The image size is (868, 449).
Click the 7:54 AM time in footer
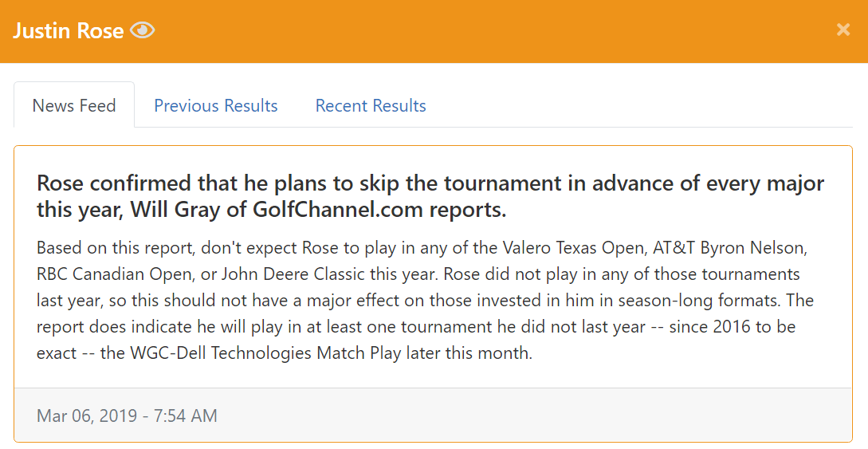186,416
